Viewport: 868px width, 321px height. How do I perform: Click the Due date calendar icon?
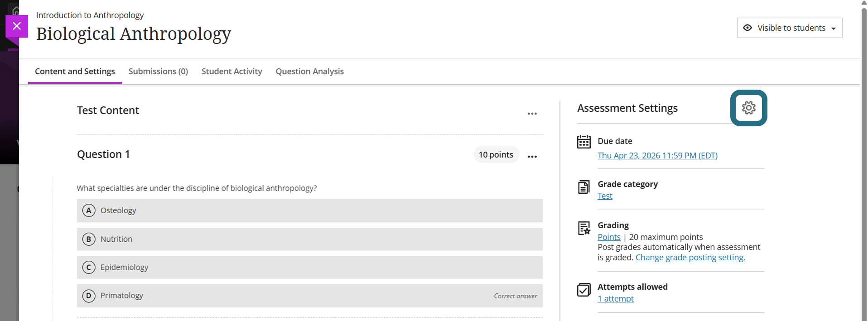(x=584, y=142)
